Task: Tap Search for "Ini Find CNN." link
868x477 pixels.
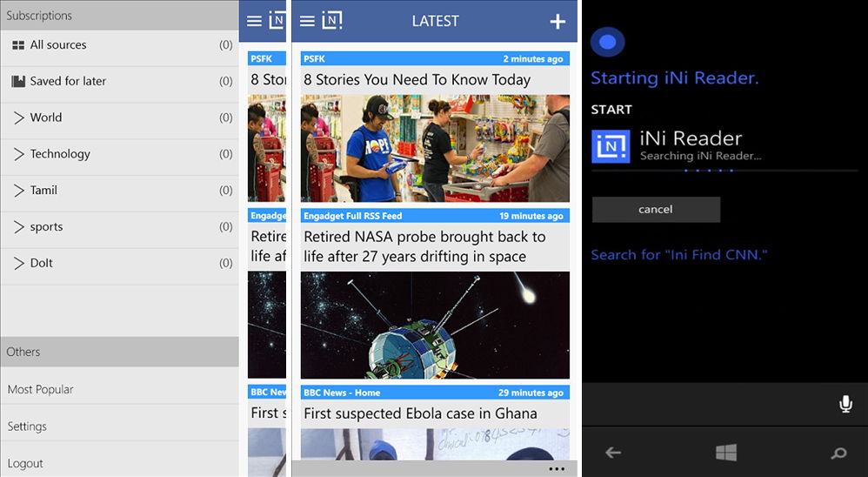Action: (679, 255)
